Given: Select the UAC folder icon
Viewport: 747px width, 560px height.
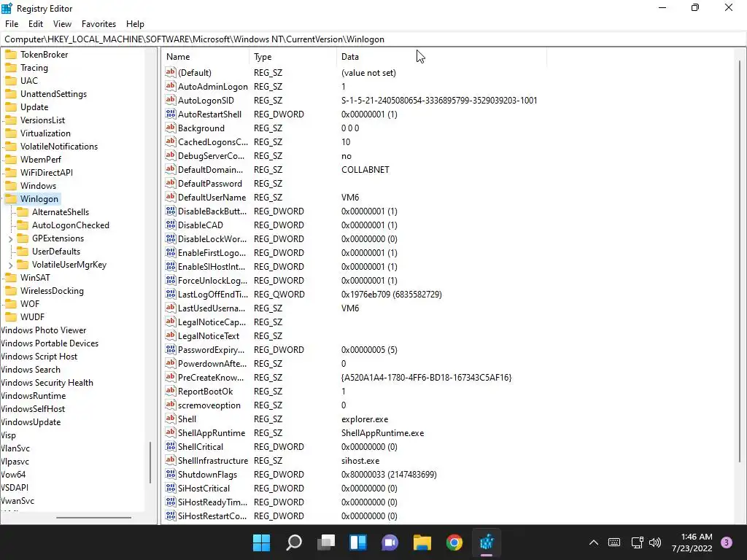Looking at the screenshot, I should (10, 80).
